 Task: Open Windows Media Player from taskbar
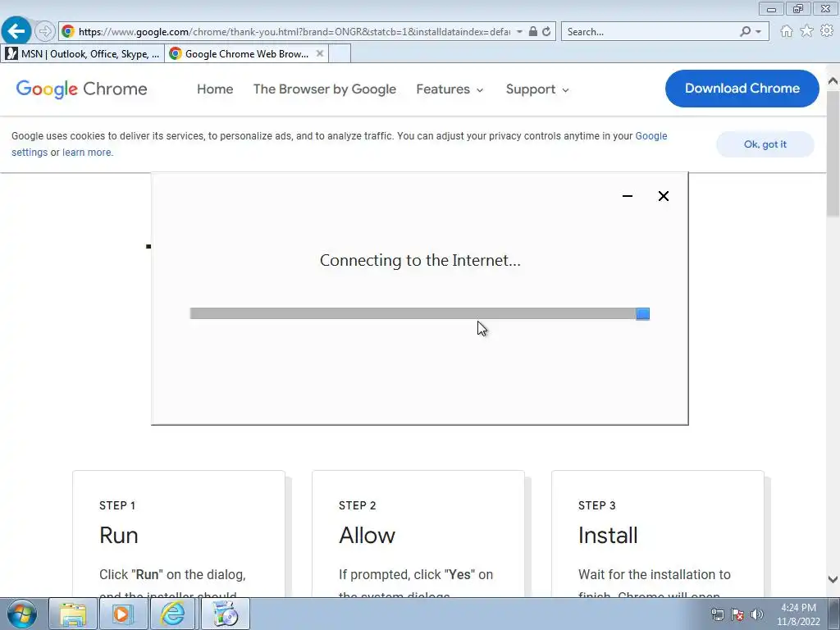coord(122,614)
